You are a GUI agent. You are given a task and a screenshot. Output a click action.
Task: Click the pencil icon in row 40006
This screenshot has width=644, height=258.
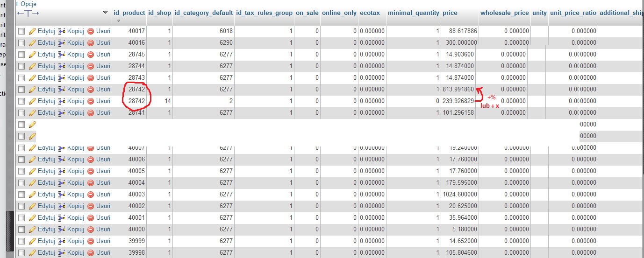[x=32, y=160]
